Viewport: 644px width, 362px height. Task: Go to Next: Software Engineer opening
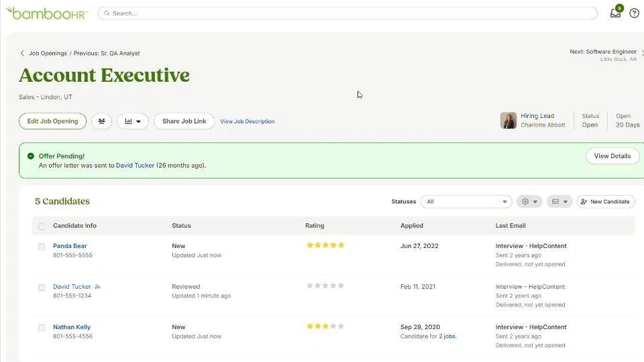(603, 52)
